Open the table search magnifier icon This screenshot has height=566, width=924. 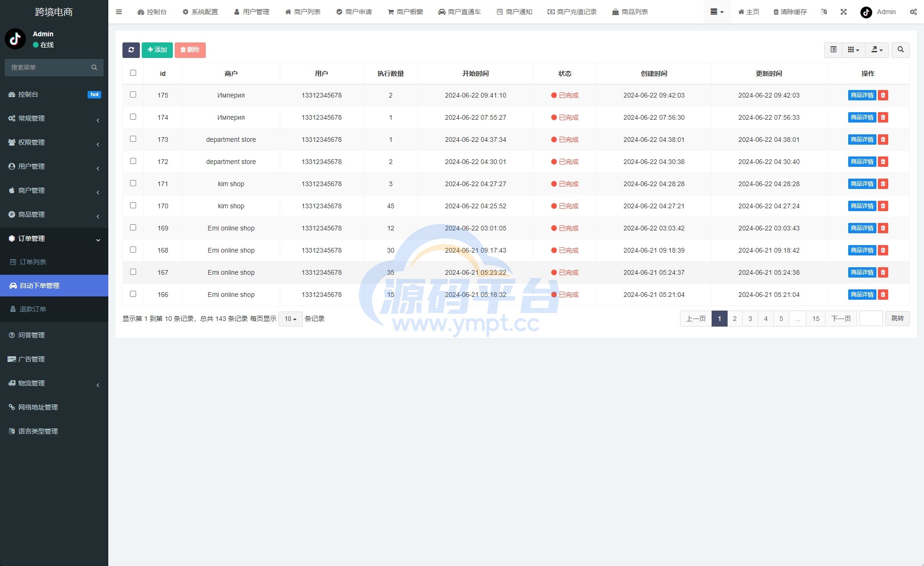coord(900,50)
